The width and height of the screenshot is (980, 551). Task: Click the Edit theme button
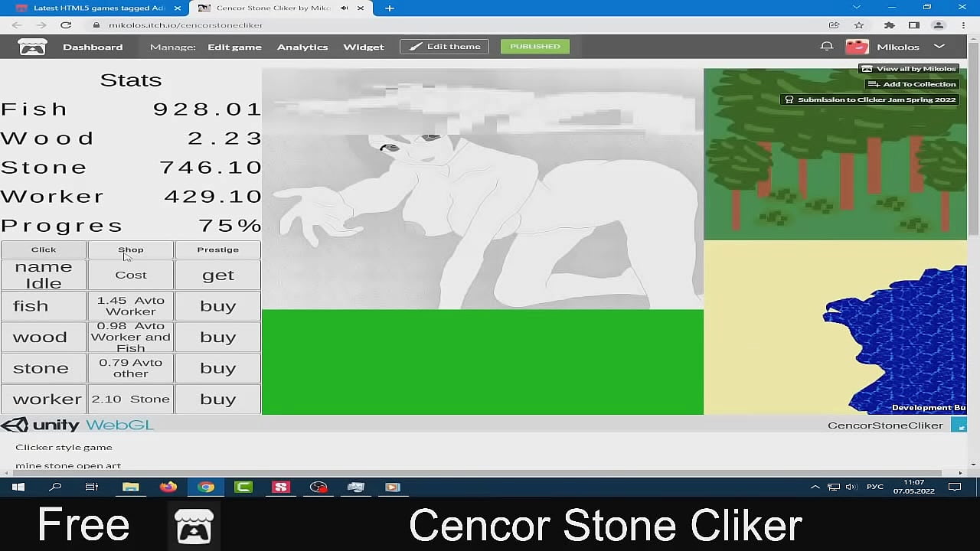click(444, 46)
